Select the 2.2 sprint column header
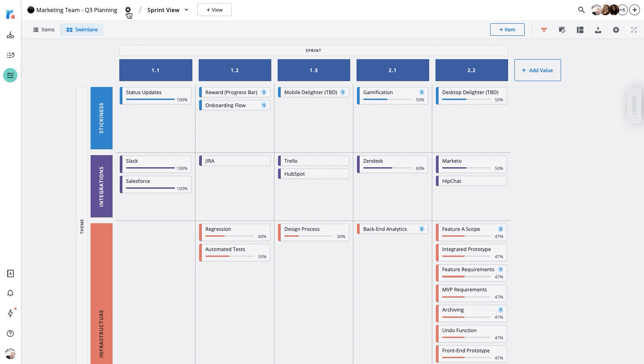 pyautogui.click(x=471, y=70)
